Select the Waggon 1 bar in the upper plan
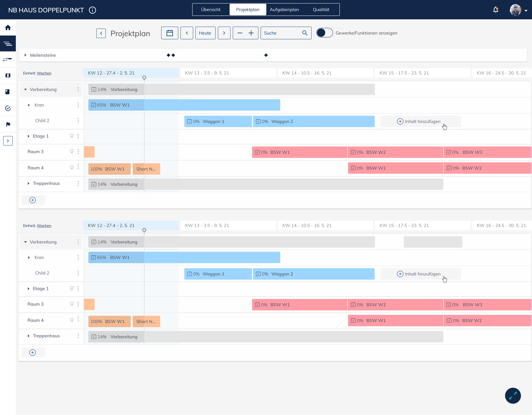Viewport: 532px width, 415px height. point(218,121)
